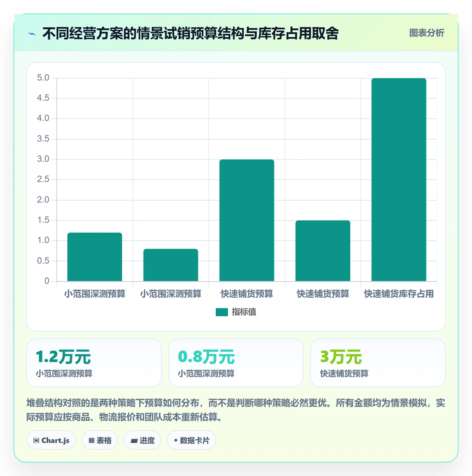Click the 0.8 bar for 小范围深测预算
Viewport: 472px width, 476px height.
click(171, 265)
